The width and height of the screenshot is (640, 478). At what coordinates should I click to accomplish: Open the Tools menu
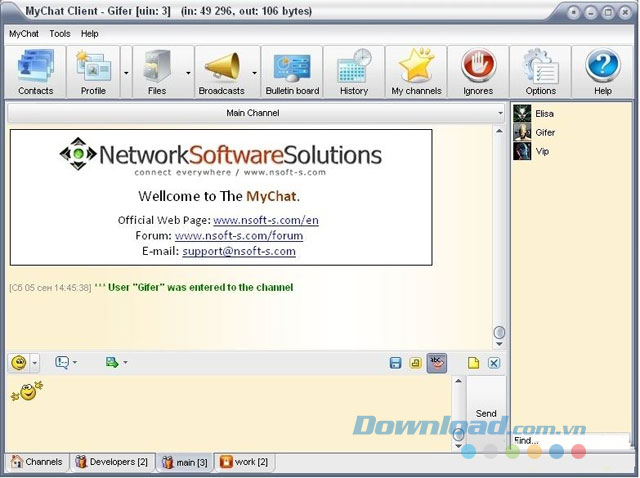click(x=60, y=33)
